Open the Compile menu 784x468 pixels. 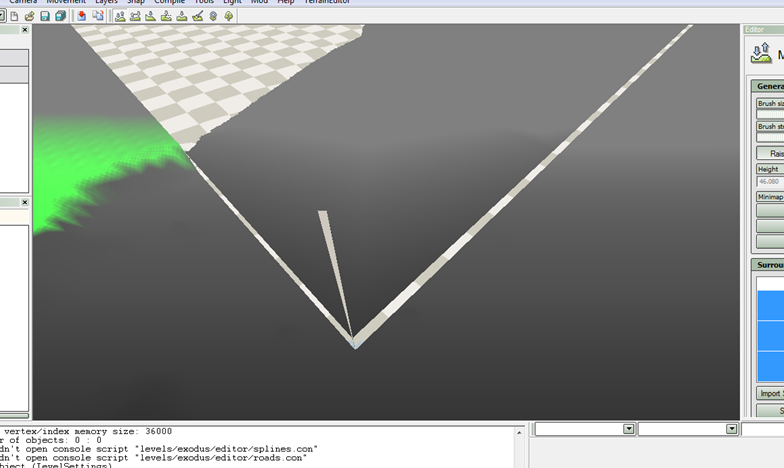coord(170,2)
